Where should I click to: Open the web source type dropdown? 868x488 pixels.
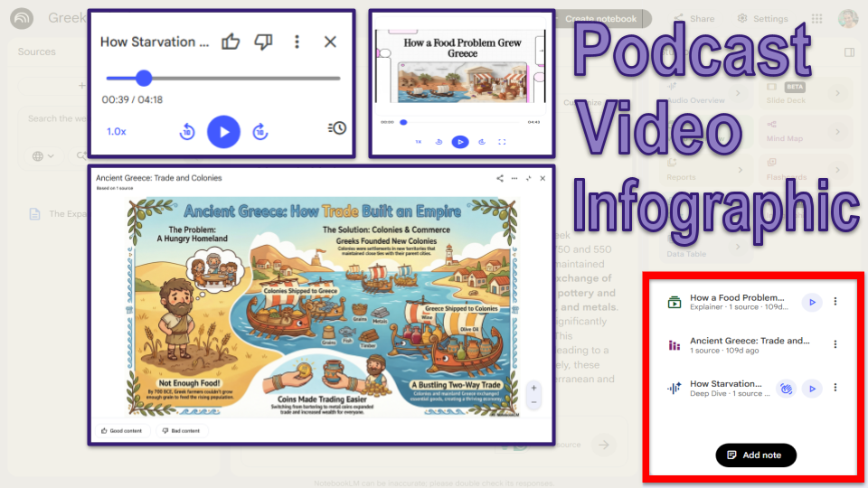(43, 156)
